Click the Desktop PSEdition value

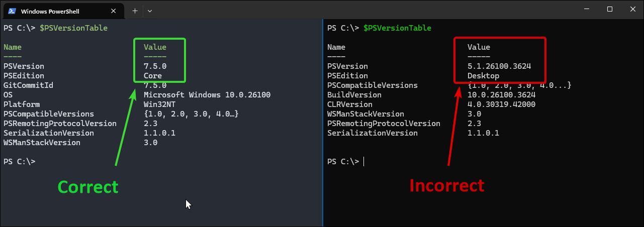(x=483, y=76)
